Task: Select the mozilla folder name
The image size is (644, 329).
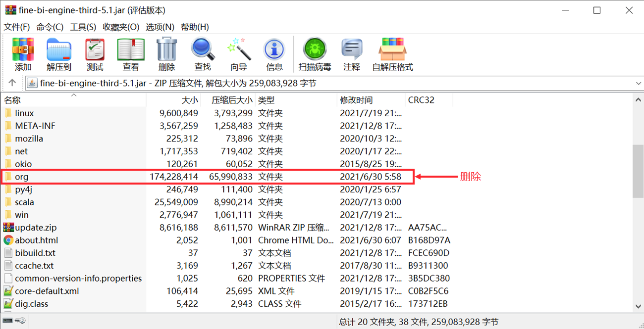Action: 29,139
